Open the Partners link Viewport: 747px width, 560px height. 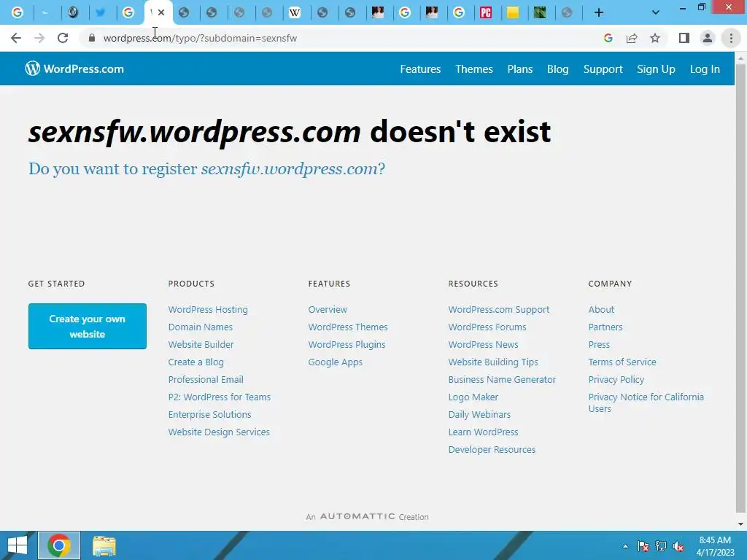(x=605, y=327)
